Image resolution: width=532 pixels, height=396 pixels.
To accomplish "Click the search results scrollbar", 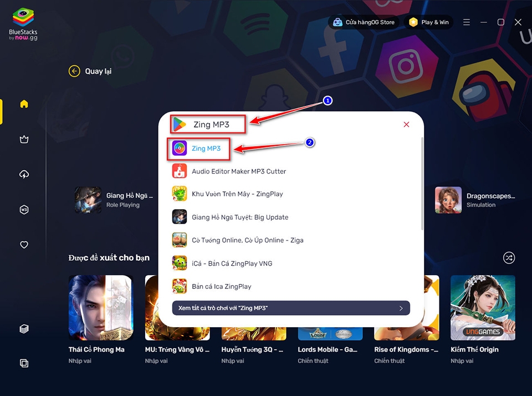I will [x=422, y=184].
